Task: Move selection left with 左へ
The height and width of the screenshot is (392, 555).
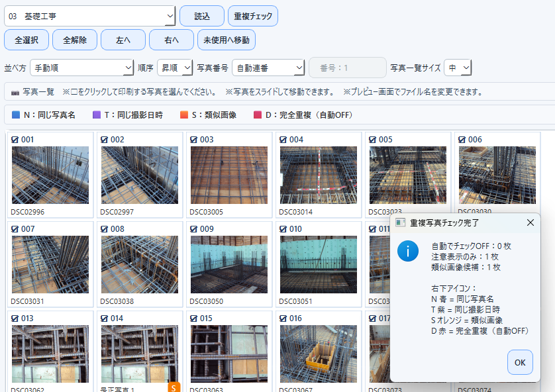Action: tap(123, 40)
